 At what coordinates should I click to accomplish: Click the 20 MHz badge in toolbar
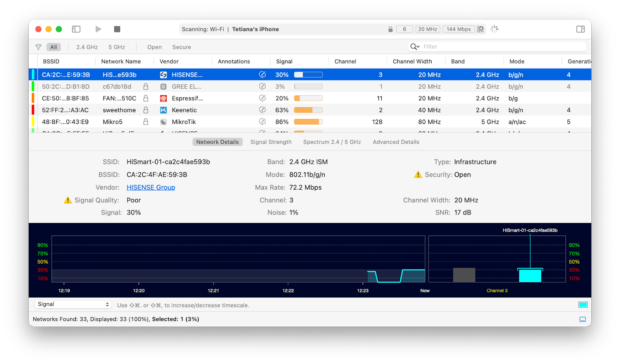[428, 29]
